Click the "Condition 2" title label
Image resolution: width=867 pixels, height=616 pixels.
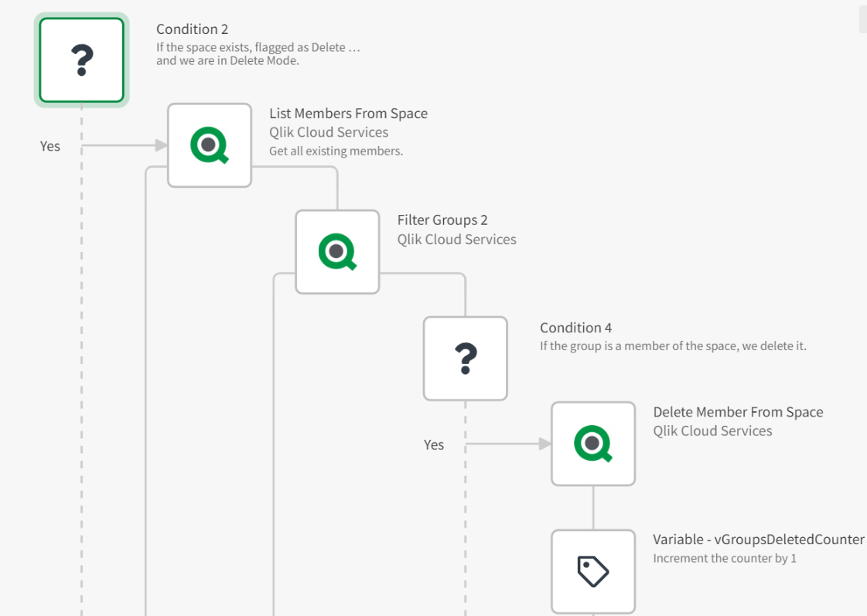[192, 29]
